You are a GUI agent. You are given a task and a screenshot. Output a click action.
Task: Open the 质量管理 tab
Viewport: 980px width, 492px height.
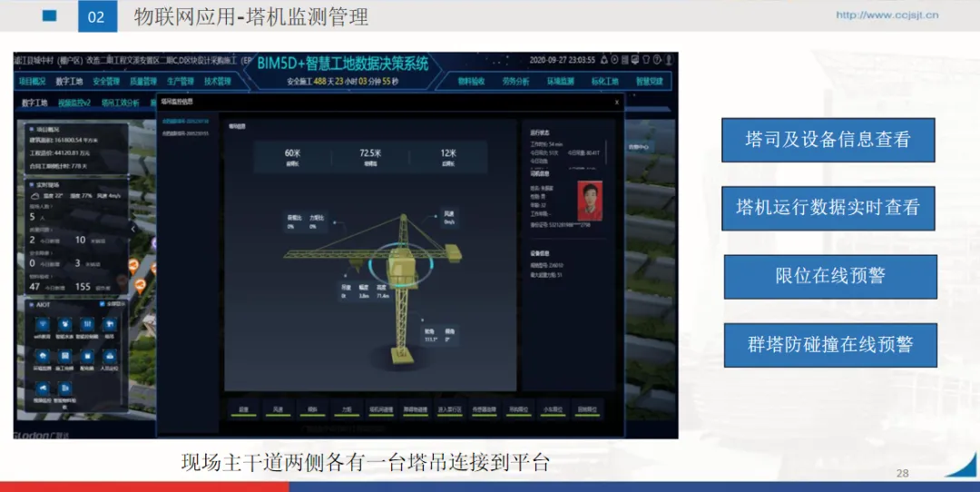point(143,82)
